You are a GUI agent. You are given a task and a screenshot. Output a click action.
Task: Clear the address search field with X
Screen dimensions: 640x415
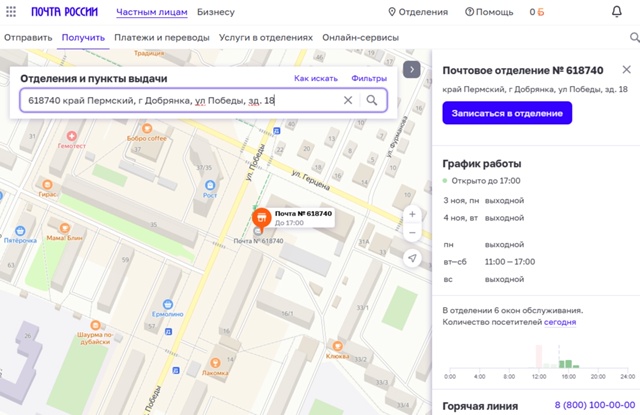click(348, 100)
